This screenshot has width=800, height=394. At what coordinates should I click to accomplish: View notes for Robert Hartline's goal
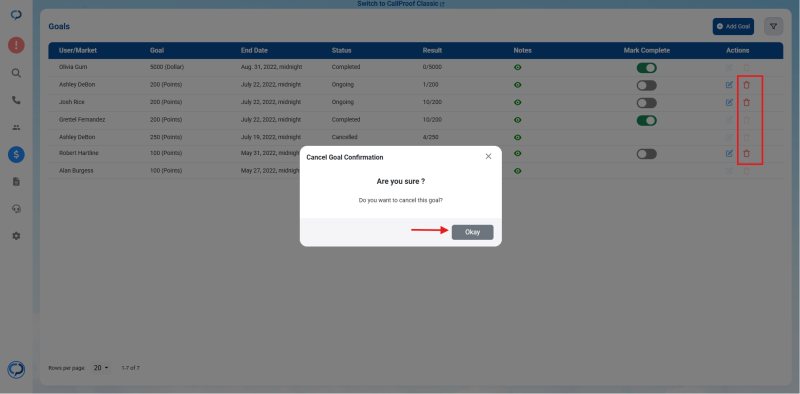[x=518, y=153]
